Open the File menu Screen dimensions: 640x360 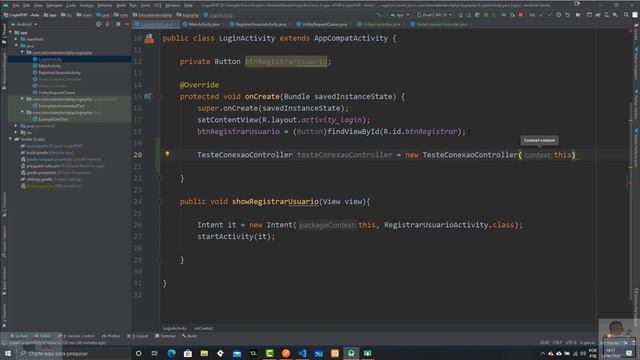click(x=16, y=6)
